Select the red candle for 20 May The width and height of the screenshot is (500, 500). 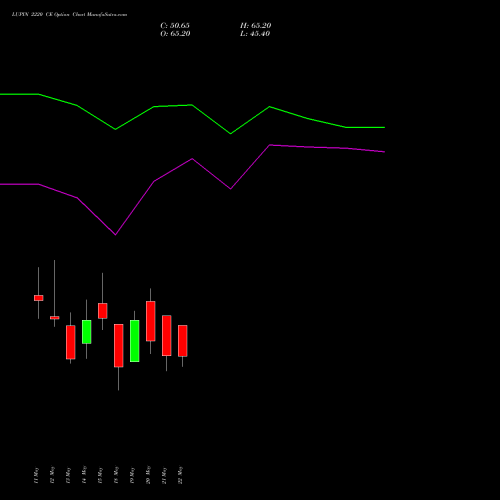tap(151, 321)
